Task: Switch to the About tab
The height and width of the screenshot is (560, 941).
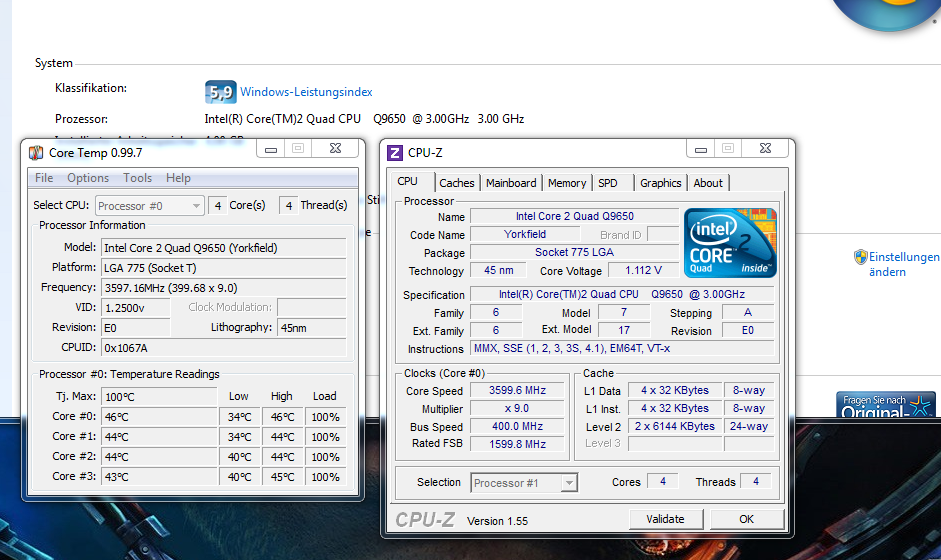Action: tap(708, 183)
